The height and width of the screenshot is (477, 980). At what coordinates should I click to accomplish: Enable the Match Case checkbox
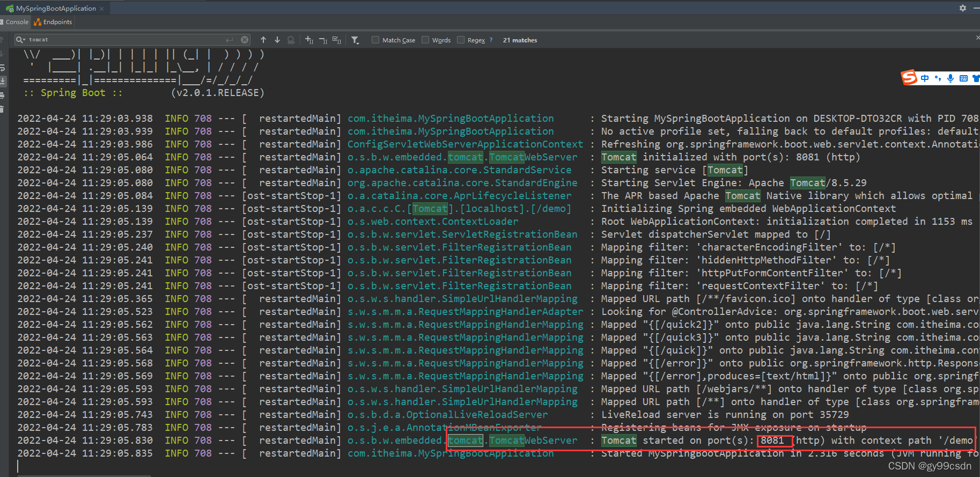click(375, 40)
